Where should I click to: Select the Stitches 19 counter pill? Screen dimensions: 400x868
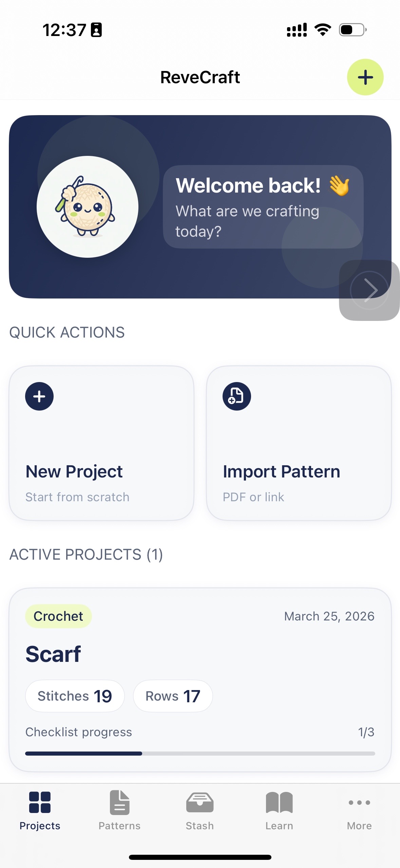75,695
